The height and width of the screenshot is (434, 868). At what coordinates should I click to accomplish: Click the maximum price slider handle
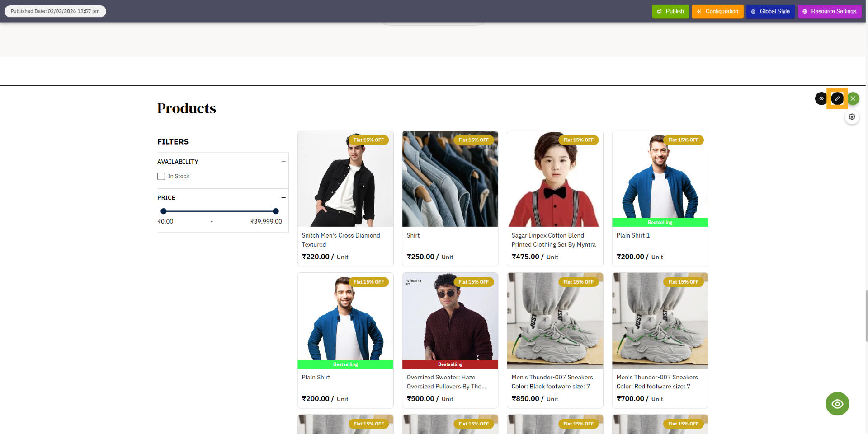[276, 211]
